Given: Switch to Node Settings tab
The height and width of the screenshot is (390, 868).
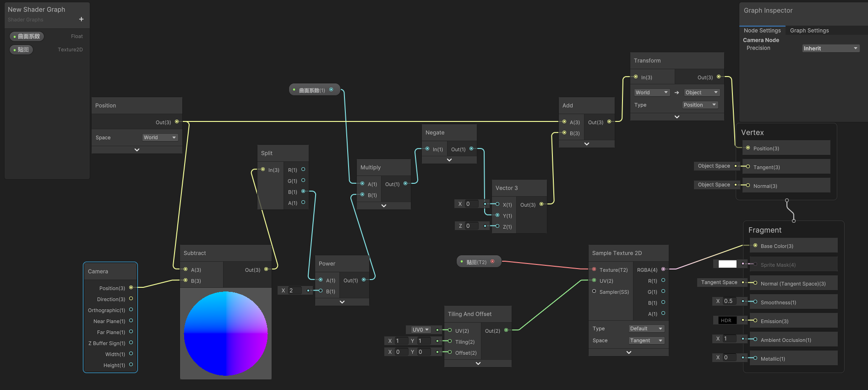Looking at the screenshot, I should point(762,31).
